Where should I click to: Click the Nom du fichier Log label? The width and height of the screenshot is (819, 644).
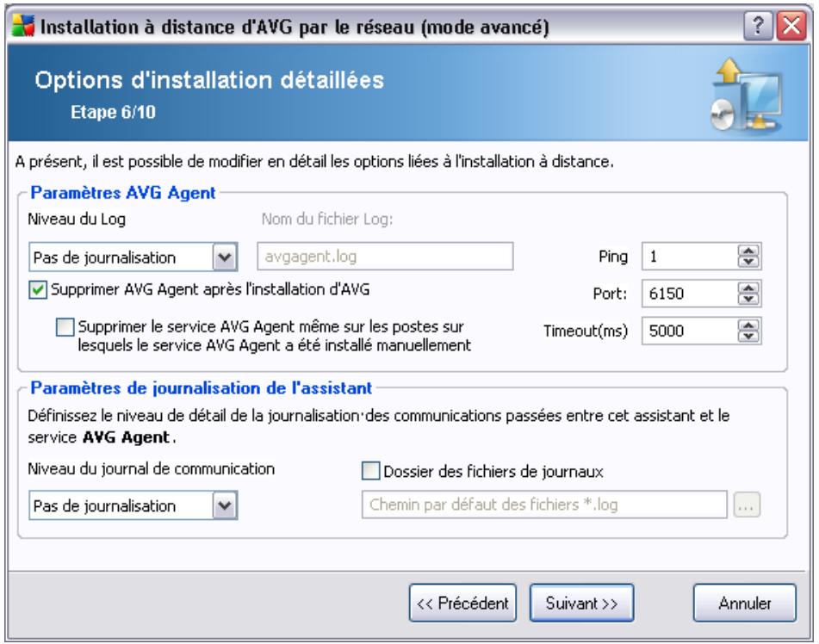click(327, 219)
